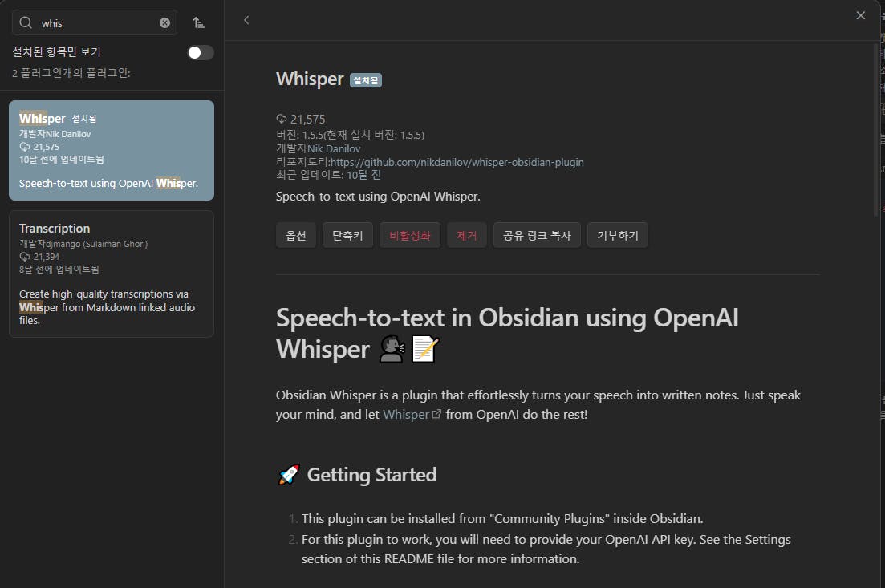The height and width of the screenshot is (588, 885).
Task: Select the Transcription plugin card
Action: [112, 274]
